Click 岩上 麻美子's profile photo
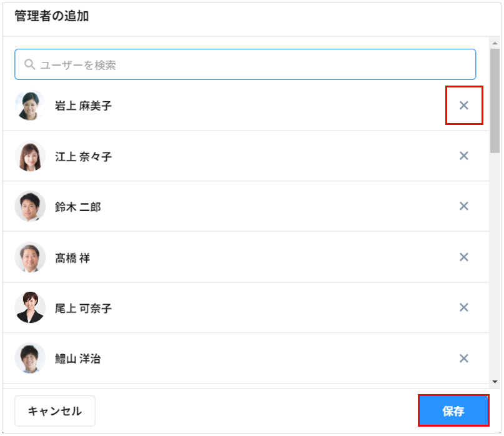 [30, 106]
